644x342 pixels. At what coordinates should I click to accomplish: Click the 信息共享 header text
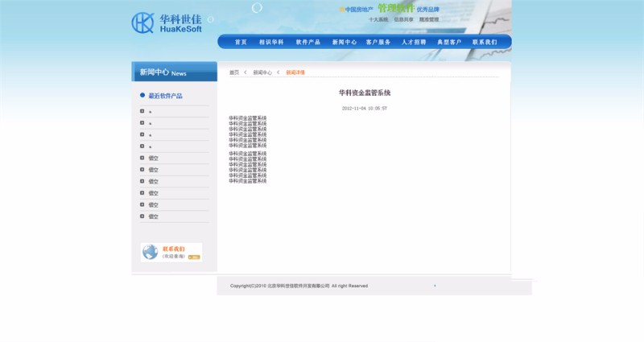tap(404, 19)
